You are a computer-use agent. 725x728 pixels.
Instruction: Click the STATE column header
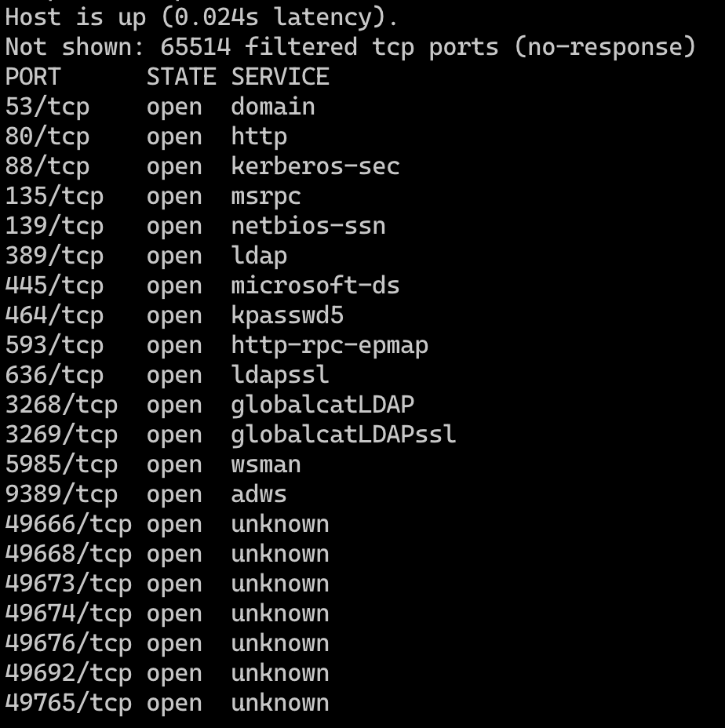(x=181, y=77)
